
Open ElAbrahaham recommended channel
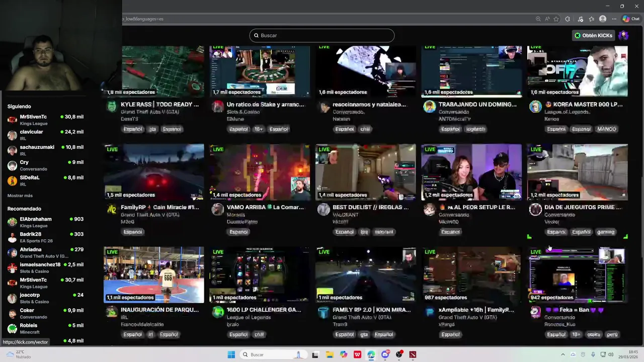pyautogui.click(x=45, y=222)
